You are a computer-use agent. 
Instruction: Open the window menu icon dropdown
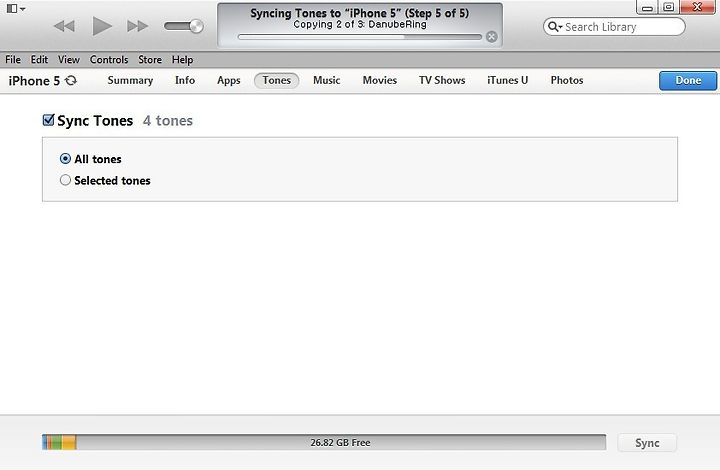click(x=16, y=8)
